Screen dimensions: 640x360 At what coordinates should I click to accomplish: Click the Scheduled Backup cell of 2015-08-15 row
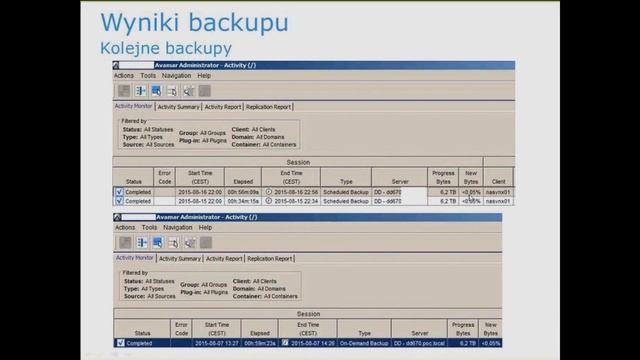coord(346,201)
